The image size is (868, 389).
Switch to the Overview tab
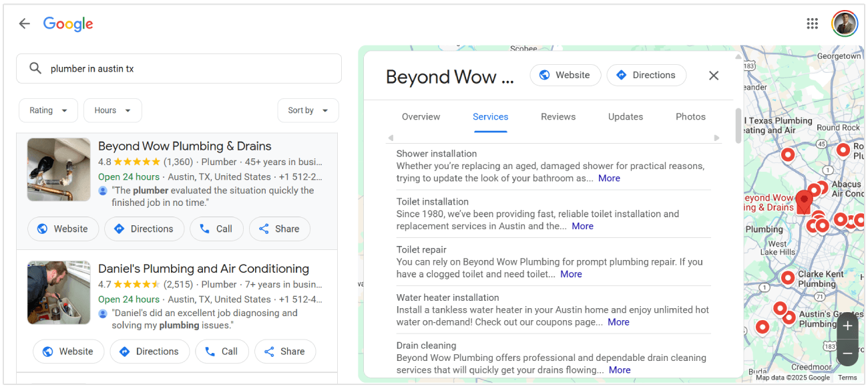click(x=421, y=116)
